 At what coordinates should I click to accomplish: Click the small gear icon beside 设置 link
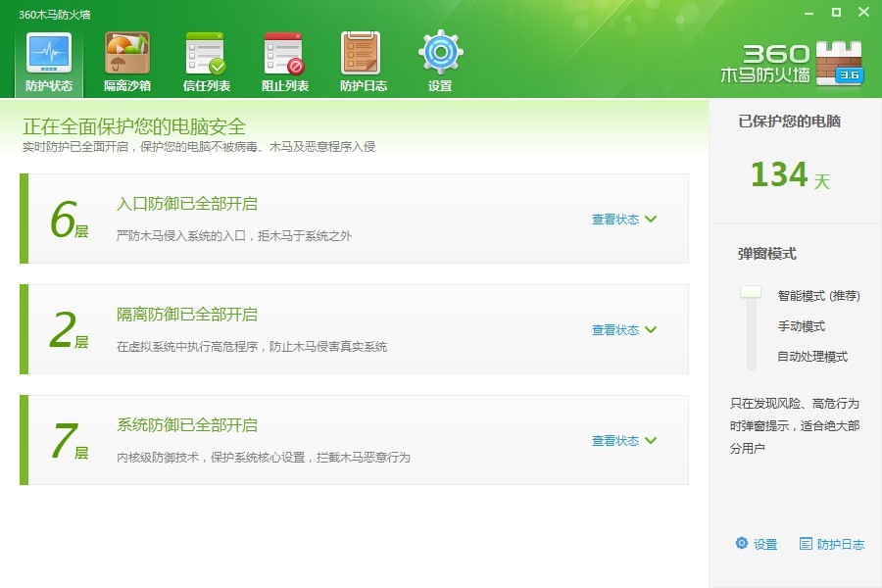742,543
